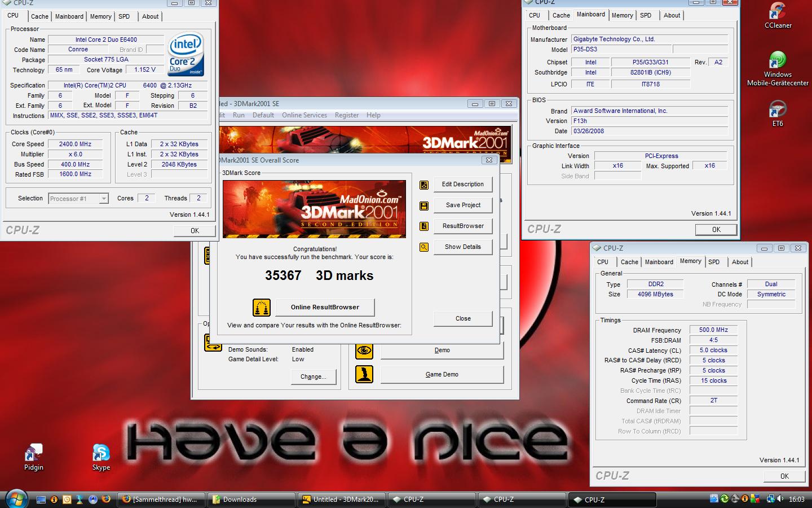The image size is (812, 508).
Task: Click the eye icon beside Demo
Action: (364, 351)
